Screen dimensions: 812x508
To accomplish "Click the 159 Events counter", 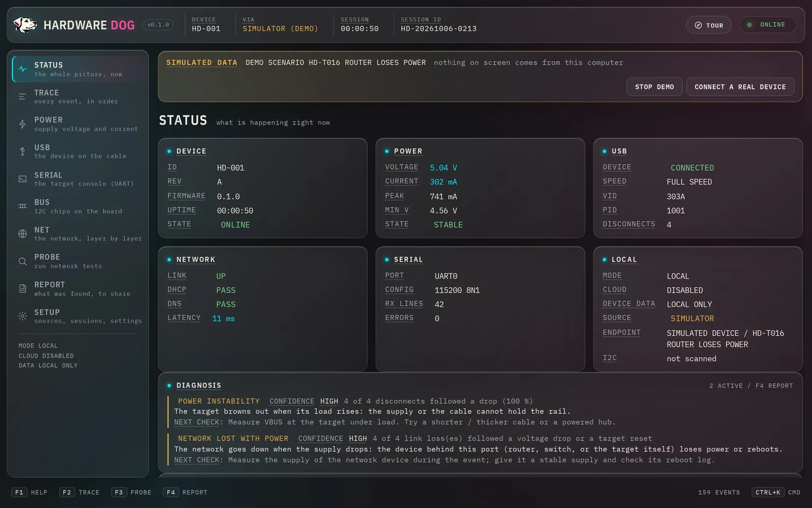I will coord(719,492).
